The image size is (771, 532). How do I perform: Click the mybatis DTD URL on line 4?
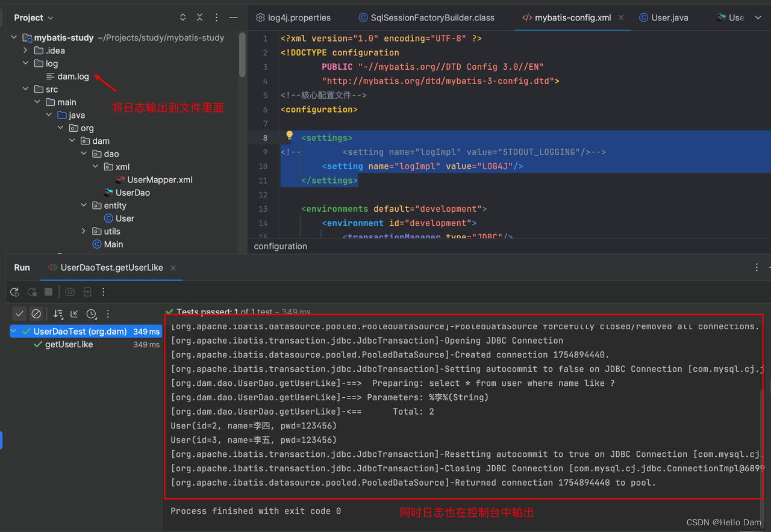[440, 81]
